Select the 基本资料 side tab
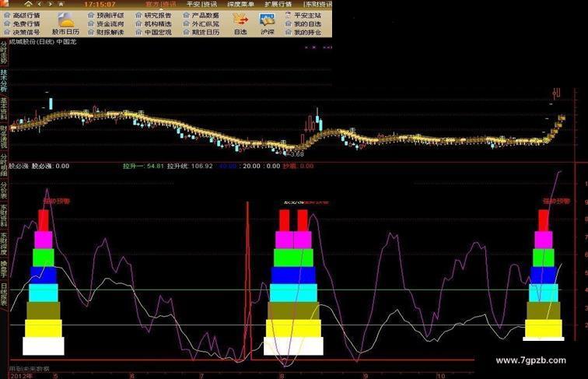This screenshot has height=379, width=588. [3, 109]
